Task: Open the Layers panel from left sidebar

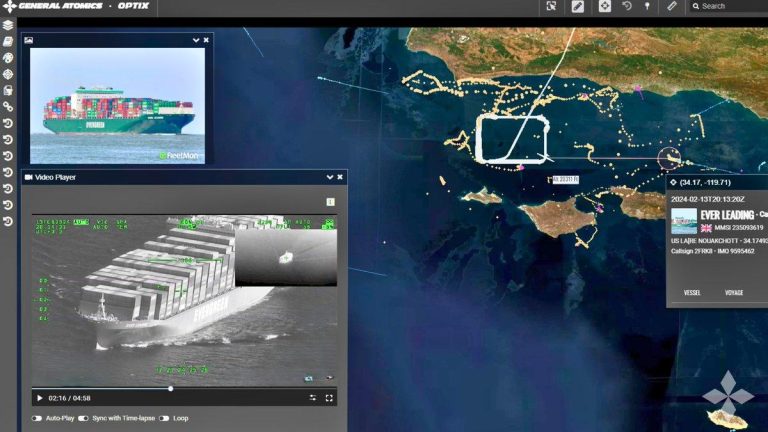Action: [8, 25]
